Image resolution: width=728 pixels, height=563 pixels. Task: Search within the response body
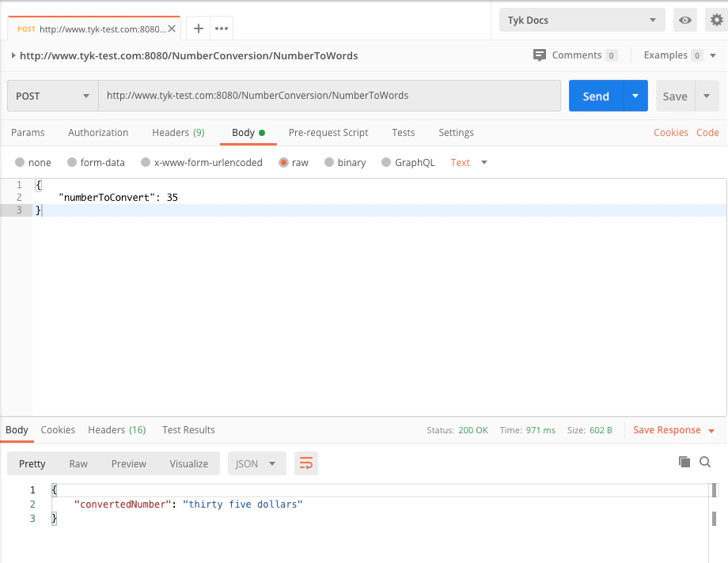tap(705, 462)
